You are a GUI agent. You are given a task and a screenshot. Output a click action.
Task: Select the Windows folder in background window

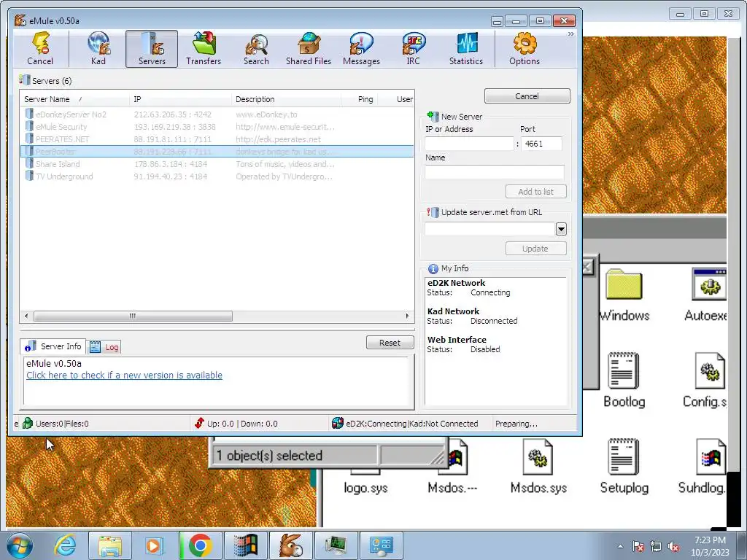tap(624, 295)
